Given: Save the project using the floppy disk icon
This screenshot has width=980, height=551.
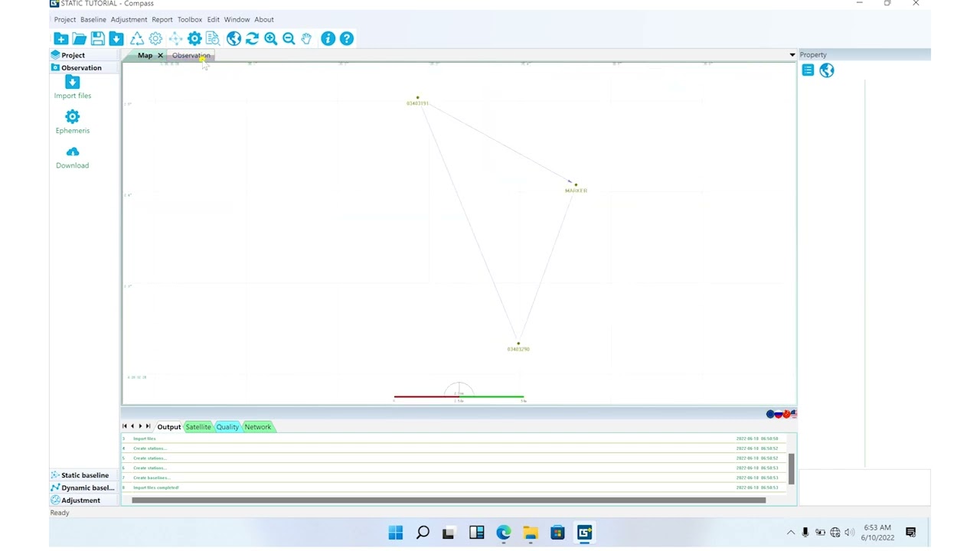Looking at the screenshot, I should 97,38.
